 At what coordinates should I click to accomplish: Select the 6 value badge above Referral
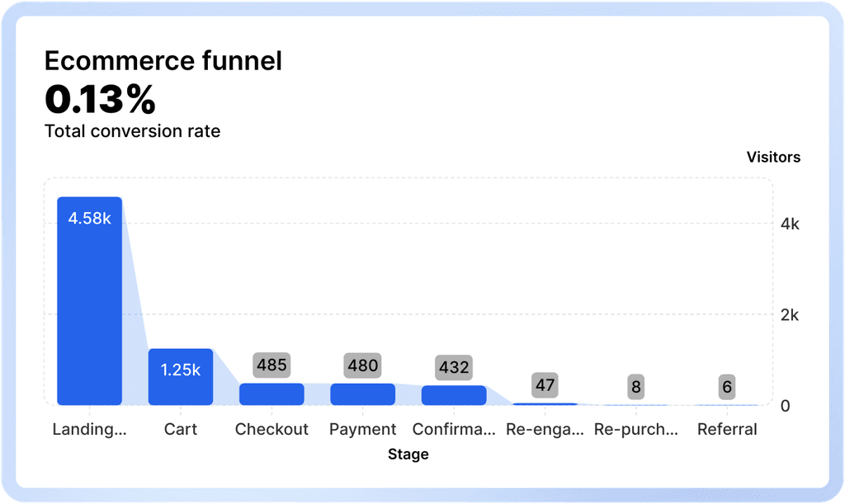click(726, 387)
